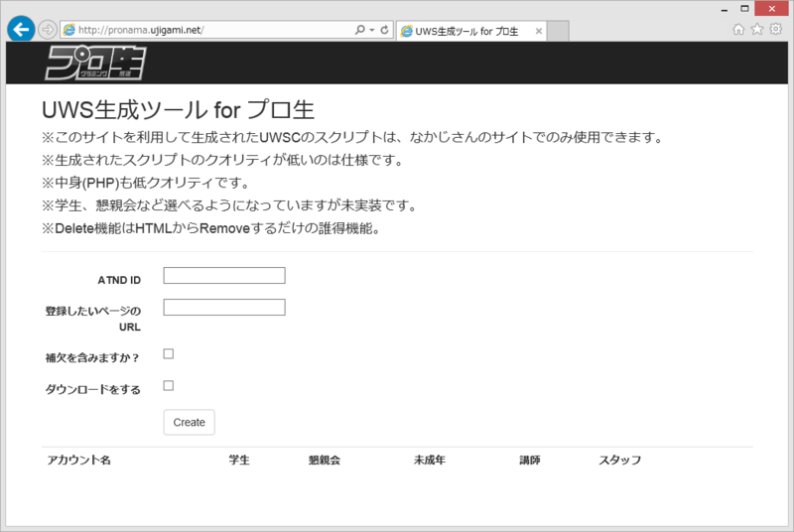
Task: Click the browser Forward arrow button
Action: coord(47,30)
